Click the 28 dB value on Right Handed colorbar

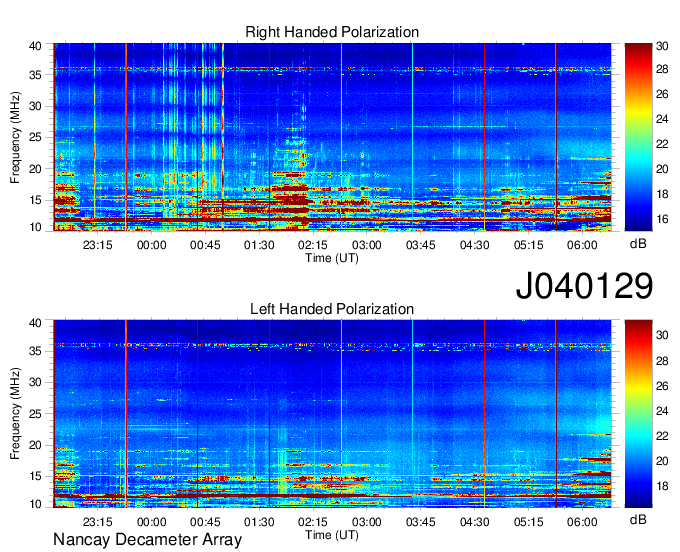point(662,69)
